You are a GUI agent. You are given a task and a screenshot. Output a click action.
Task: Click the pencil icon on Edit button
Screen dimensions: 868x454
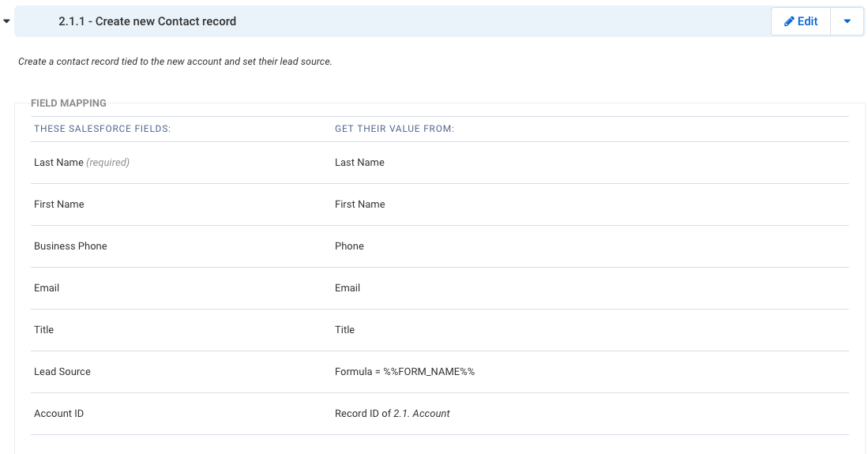789,21
